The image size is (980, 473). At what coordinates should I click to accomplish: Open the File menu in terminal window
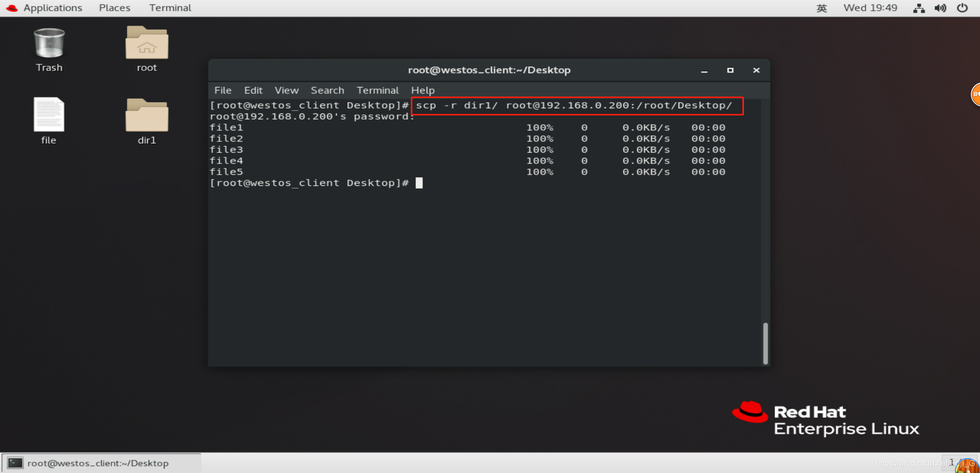coord(223,90)
